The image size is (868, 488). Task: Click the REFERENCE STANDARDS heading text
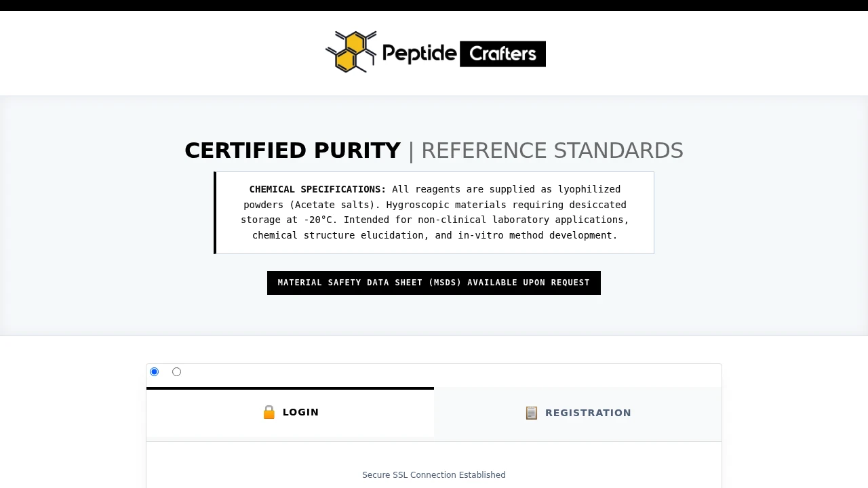[x=552, y=150]
